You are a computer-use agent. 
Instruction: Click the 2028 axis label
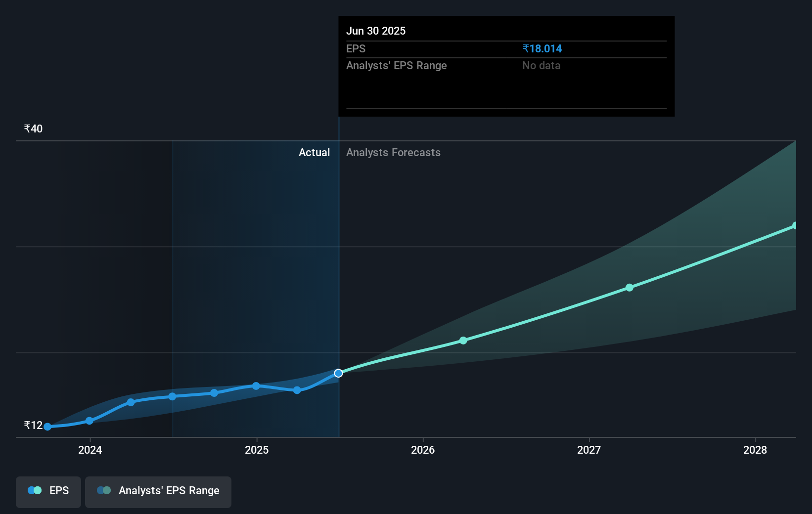click(755, 450)
